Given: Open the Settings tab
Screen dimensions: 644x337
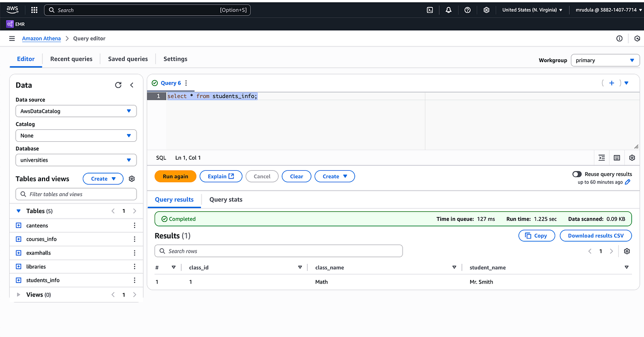Looking at the screenshot, I should (x=175, y=59).
